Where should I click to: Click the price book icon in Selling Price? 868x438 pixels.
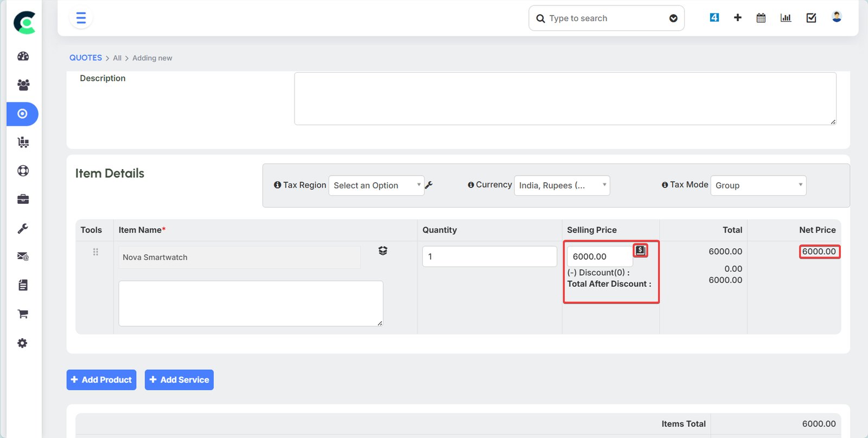point(640,250)
